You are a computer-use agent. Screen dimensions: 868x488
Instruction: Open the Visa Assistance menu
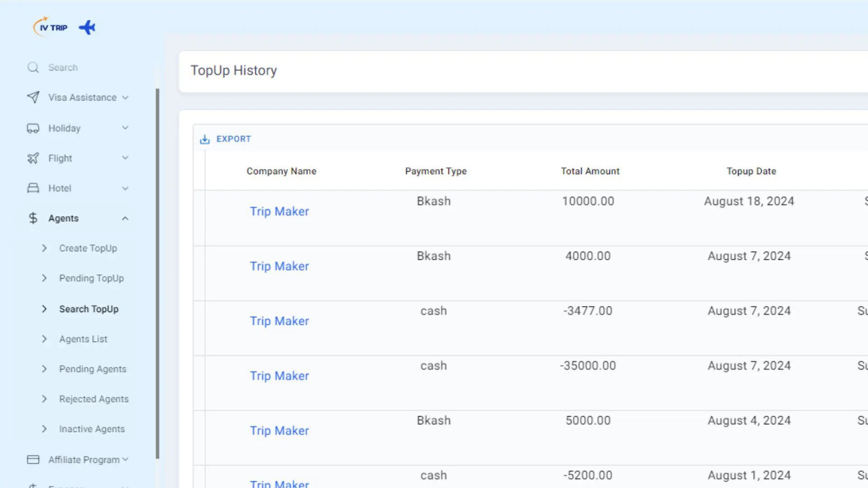click(x=82, y=98)
